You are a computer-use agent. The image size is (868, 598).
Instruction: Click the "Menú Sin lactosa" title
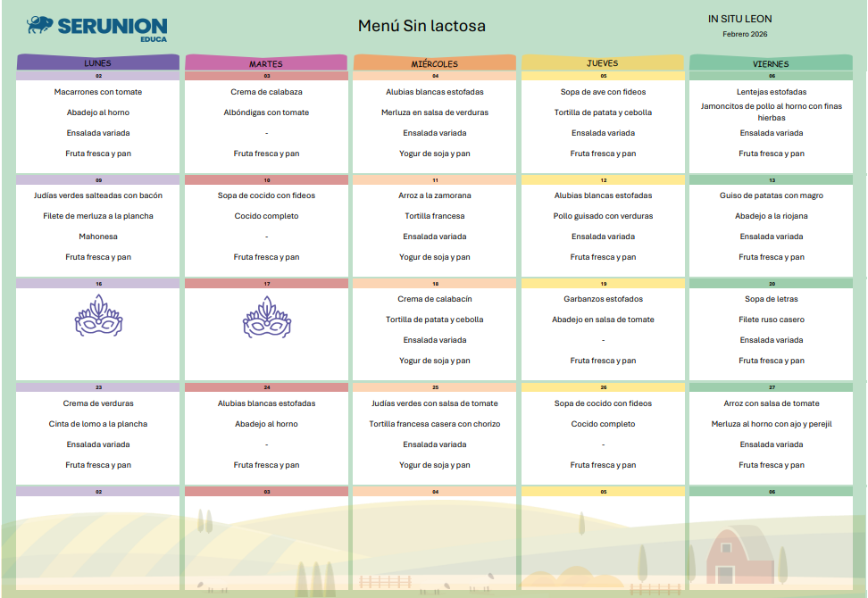pyautogui.click(x=421, y=26)
